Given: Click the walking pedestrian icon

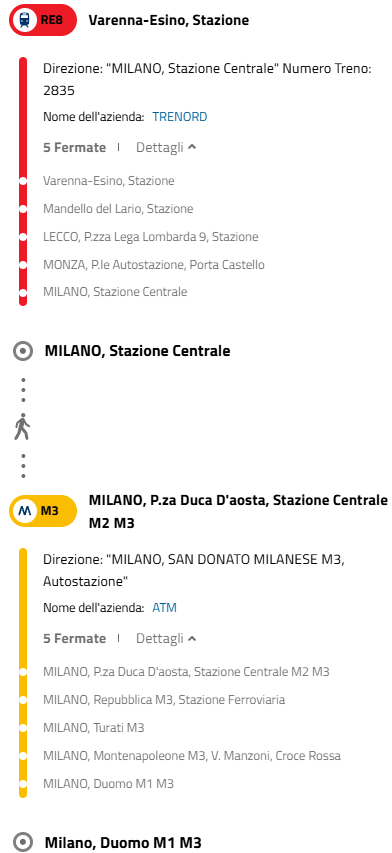Looking at the screenshot, I should 22,427.
